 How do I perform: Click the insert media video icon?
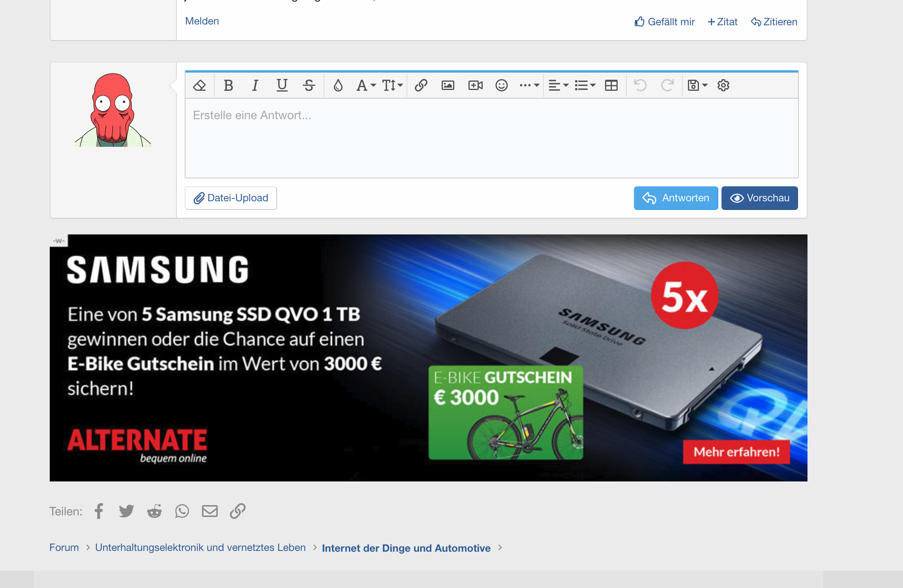tap(475, 85)
